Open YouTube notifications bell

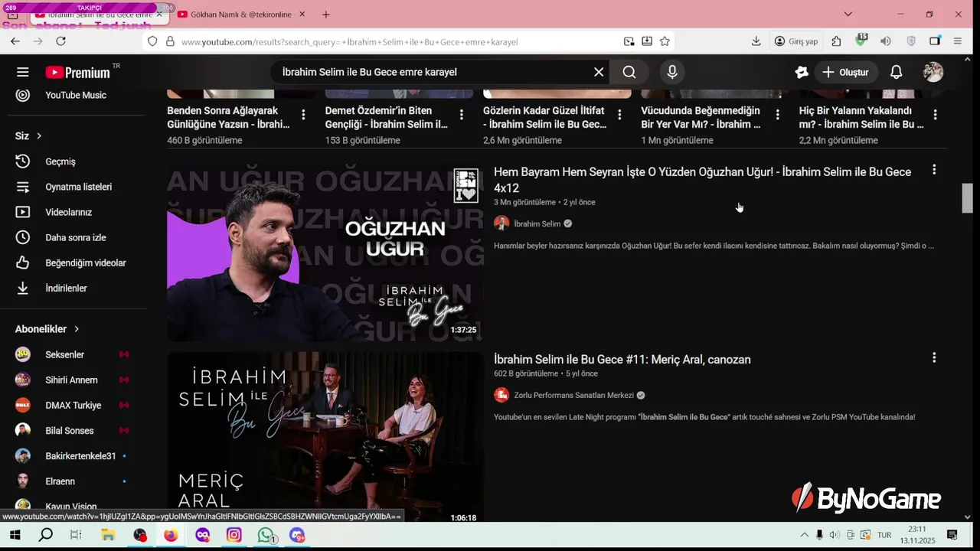click(x=896, y=72)
